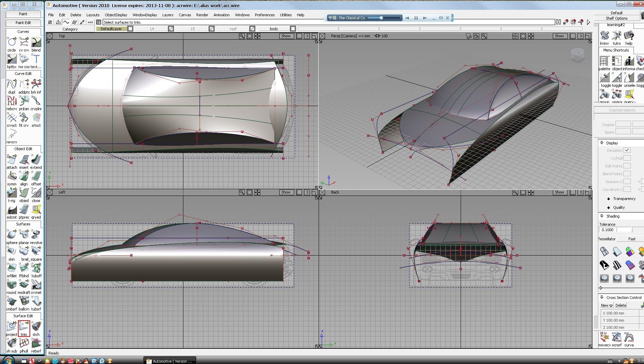Click Show in the Top viewport

click(x=285, y=36)
